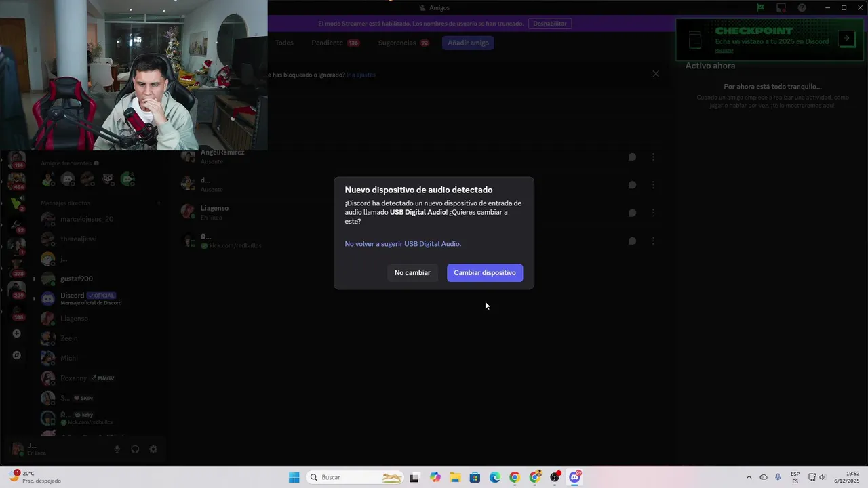This screenshot has width=868, height=488.
Task: Click Cambiar dispositivo button
Action: click(485, 272)
